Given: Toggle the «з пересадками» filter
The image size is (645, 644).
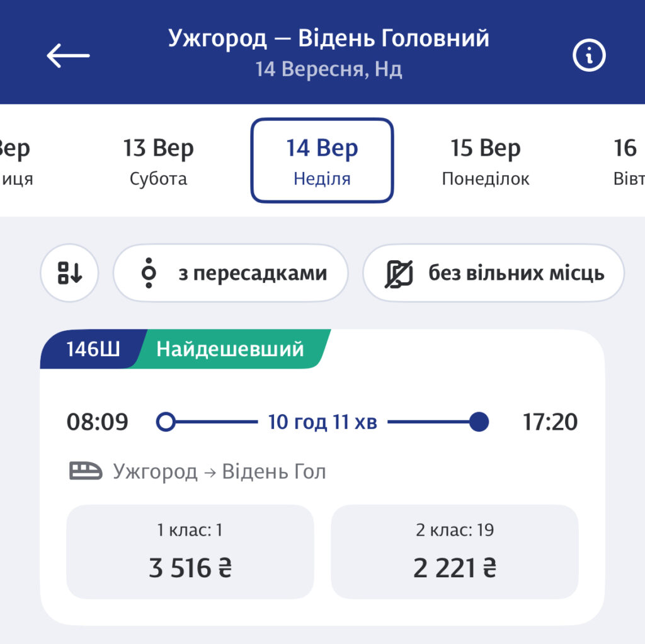Looking at the screenshot, I should 231,273.
